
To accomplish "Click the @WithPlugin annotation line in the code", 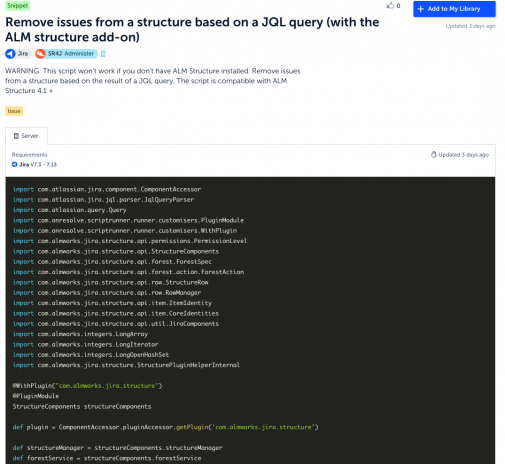I will 87,386.
